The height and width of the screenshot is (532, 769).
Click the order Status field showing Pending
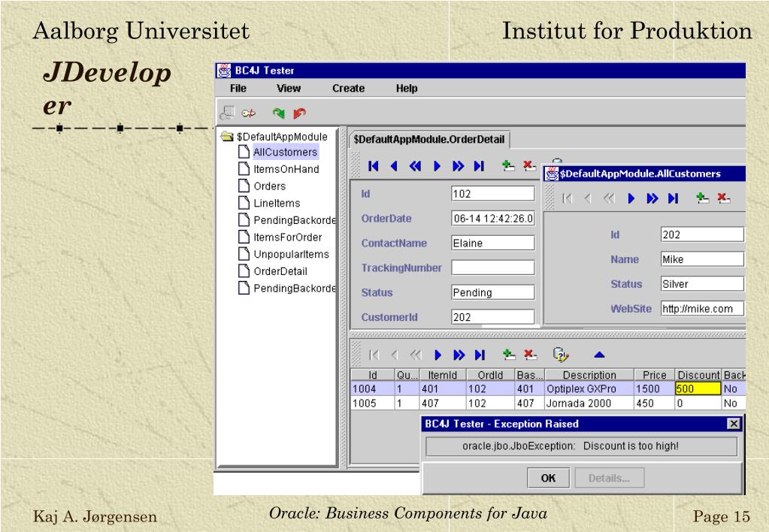pos(493,292)
